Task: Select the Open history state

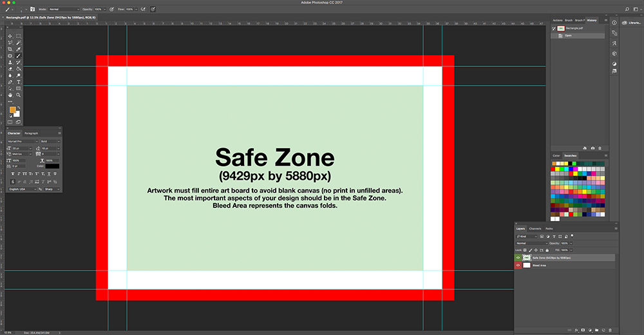Action: point(569,36)
